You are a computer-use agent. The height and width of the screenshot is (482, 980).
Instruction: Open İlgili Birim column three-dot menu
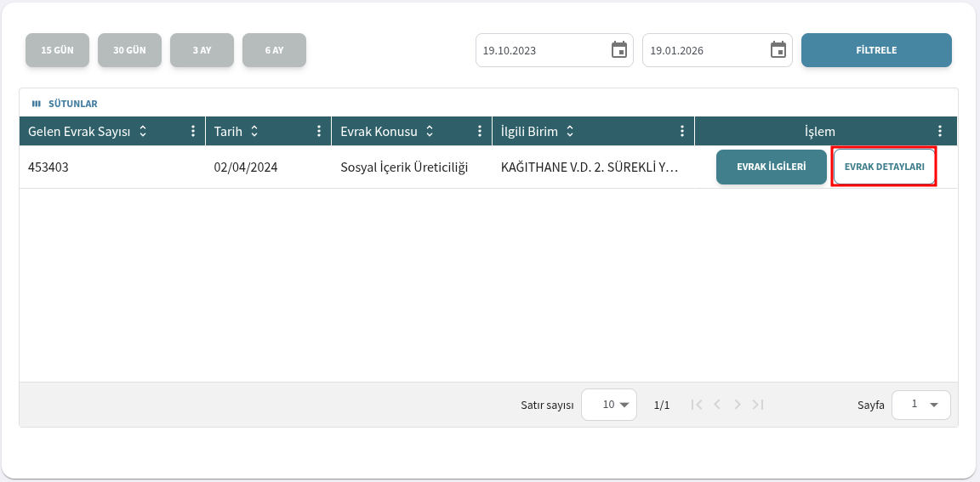coord(682,131)
